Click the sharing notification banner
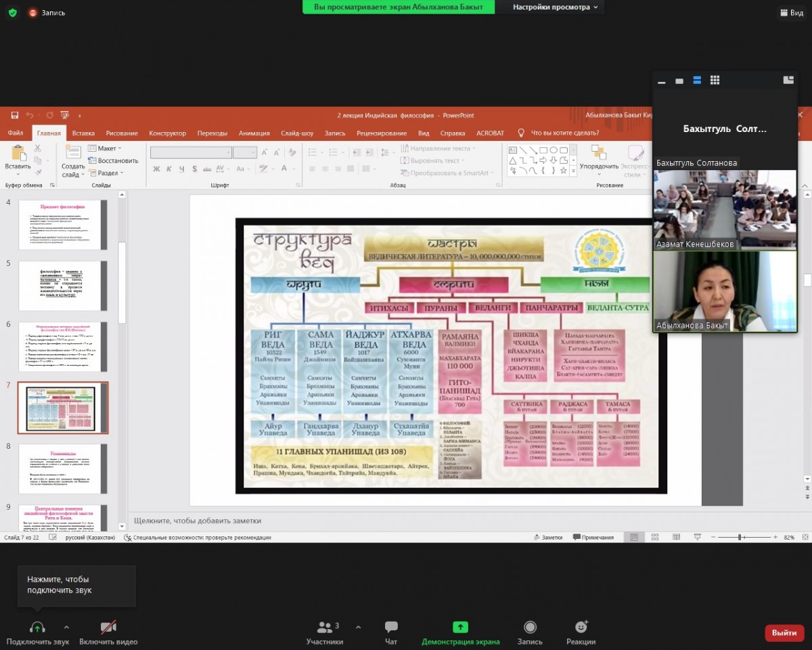The width and height of the screenshot is (812, 650). coord(399,7)
